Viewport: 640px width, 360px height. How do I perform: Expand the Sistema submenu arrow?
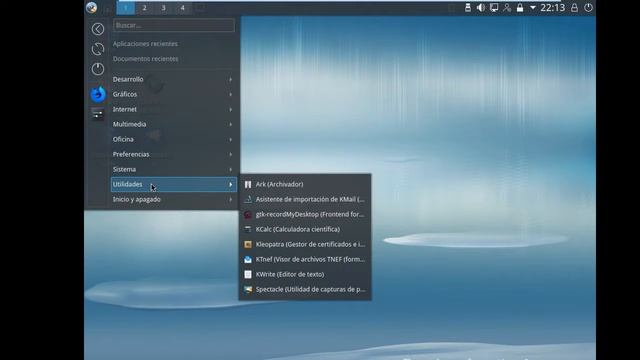[x=231, y=169]
